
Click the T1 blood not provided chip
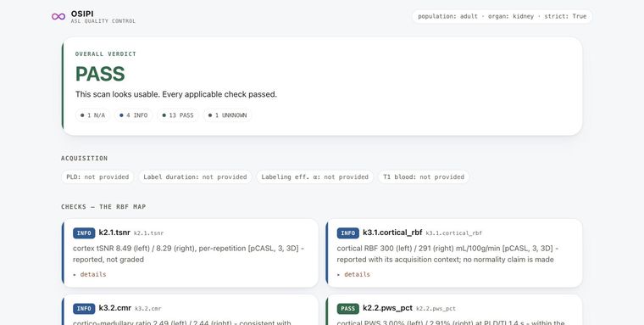[424, 177]
